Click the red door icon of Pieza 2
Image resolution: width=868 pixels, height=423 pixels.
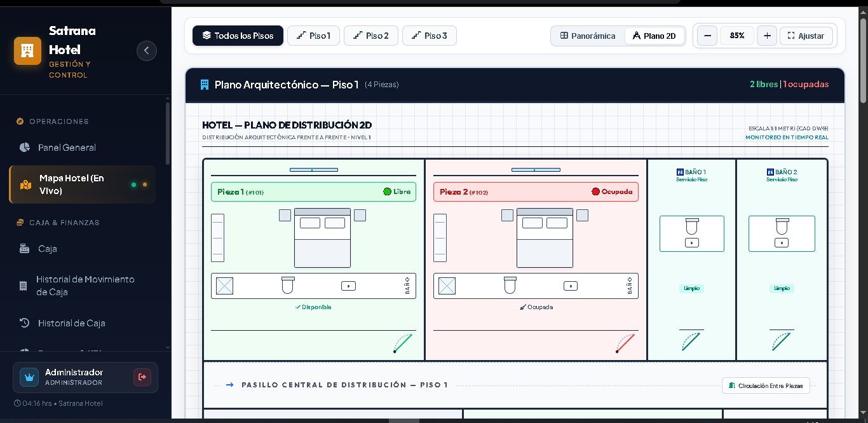click(625, 343)
